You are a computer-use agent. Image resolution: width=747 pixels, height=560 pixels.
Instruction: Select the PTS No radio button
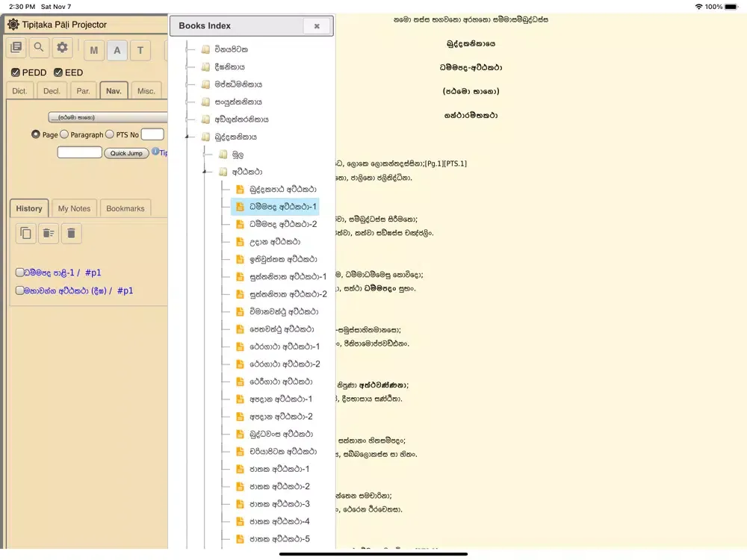pos(110,134)
